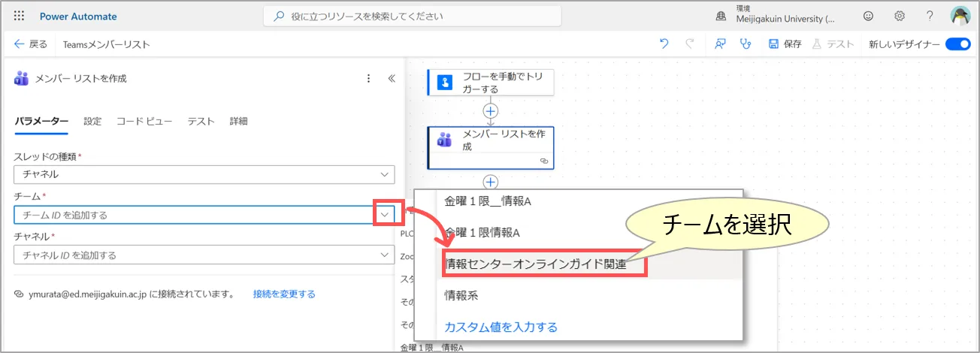Choose カスタム値を入力する option
Viewport: 980px width, 353px height.
coord(501,327)
